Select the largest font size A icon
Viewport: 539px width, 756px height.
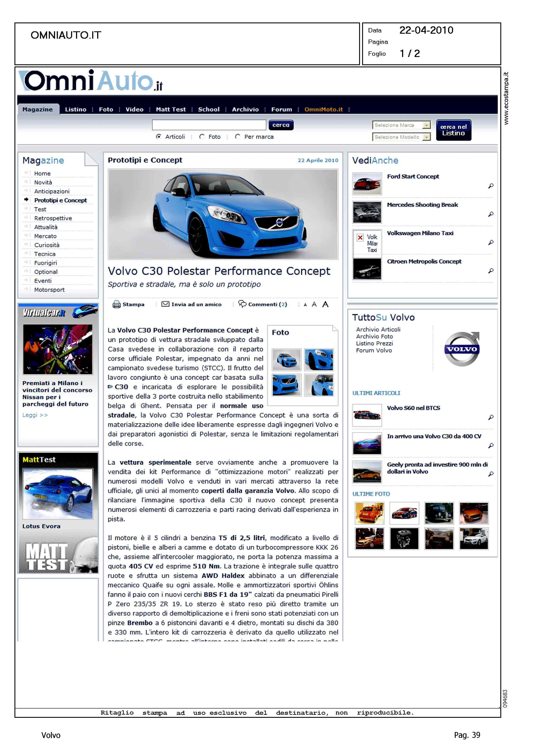click(x=325, y=304)
